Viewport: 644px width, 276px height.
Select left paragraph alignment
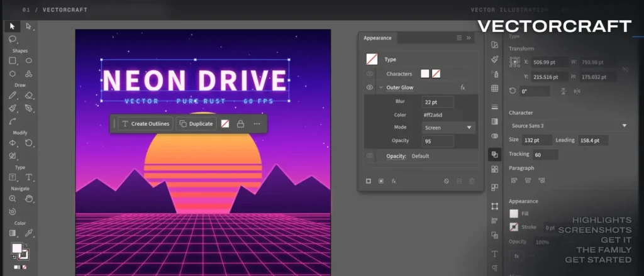[x=514, y=180]
